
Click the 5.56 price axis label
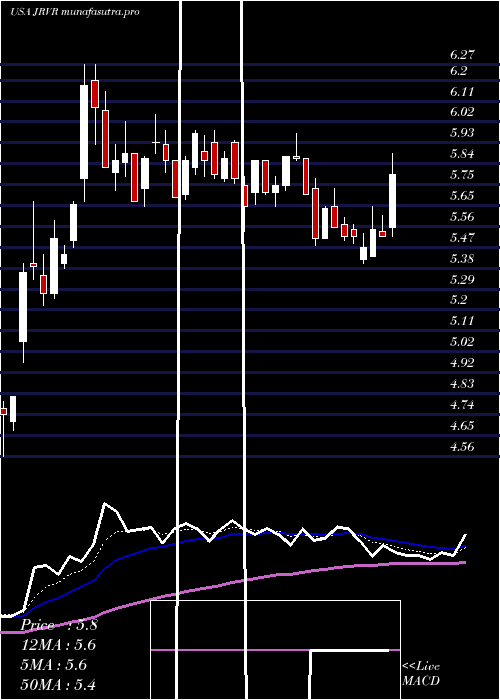click(x=462, y=217)
